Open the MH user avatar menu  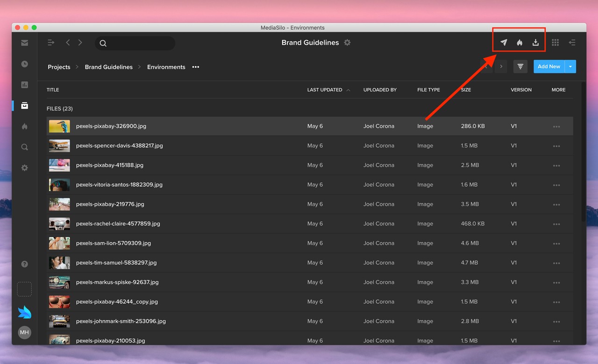(24, 332)
